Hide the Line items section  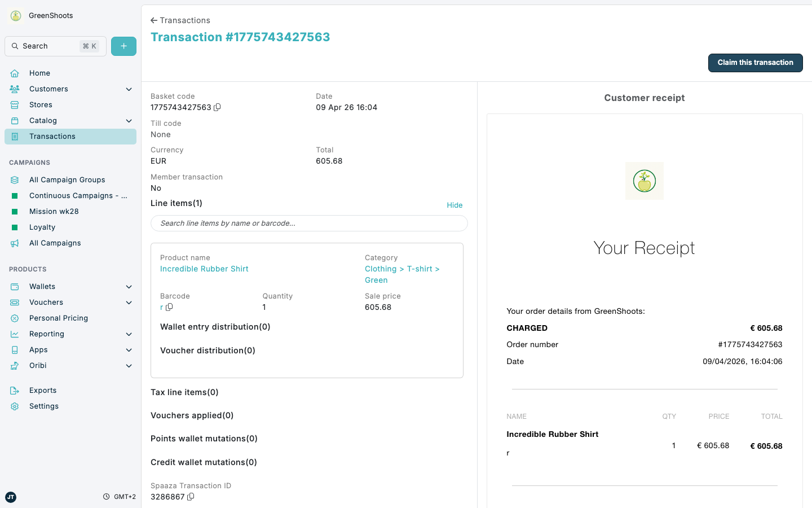coord(454,205)
